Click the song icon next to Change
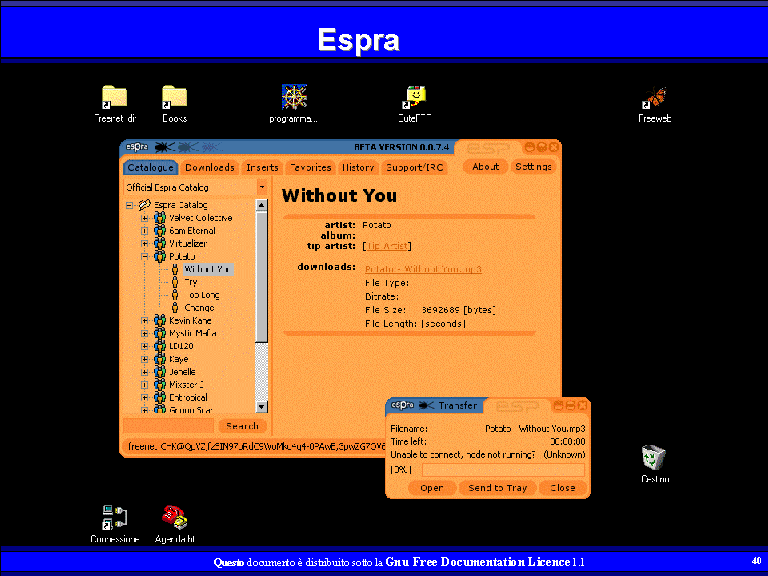The width and height of the screenshot is (768, 576). [x=175, y=308]
